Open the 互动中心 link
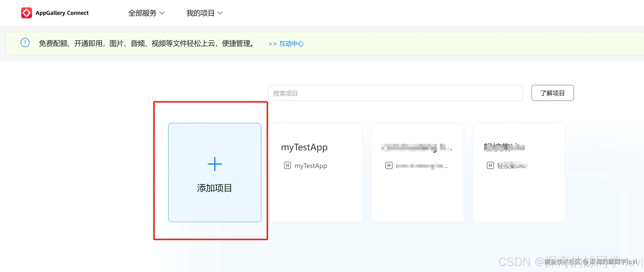The width and height of the screenshot is (644, 272). pos(291,44)
